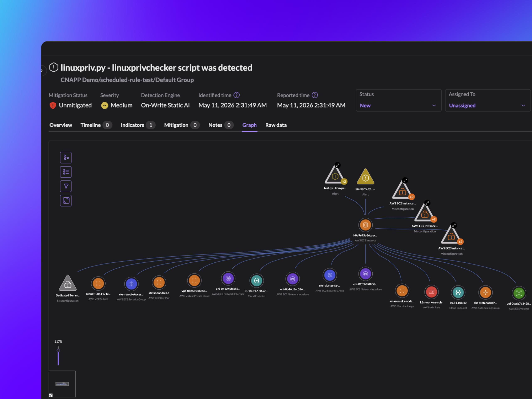
Task: Click the alert hexagon icon beside the title
Action: point(54,67)
